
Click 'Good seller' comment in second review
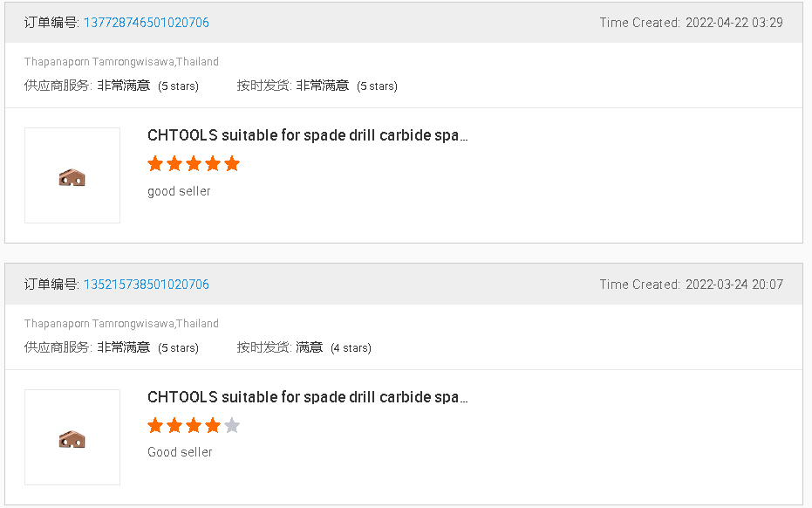[180, 452]
